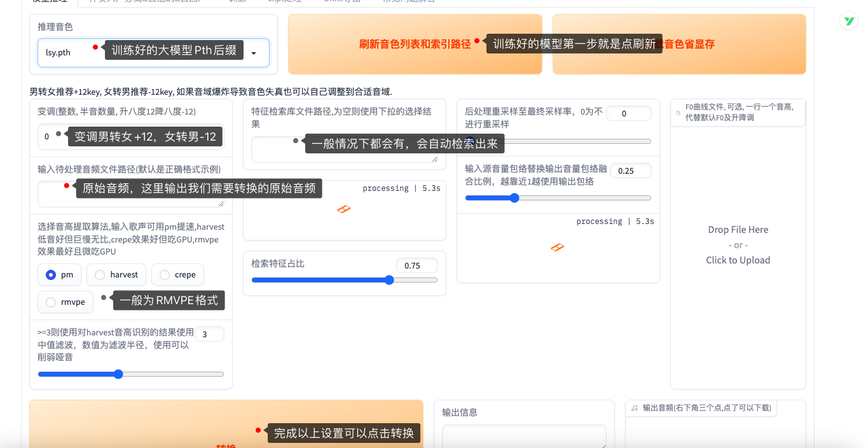The width and height of the screenshot is (868, 448).
Task: Open the lsy.pth voice model dropdown
Action: 254,53
